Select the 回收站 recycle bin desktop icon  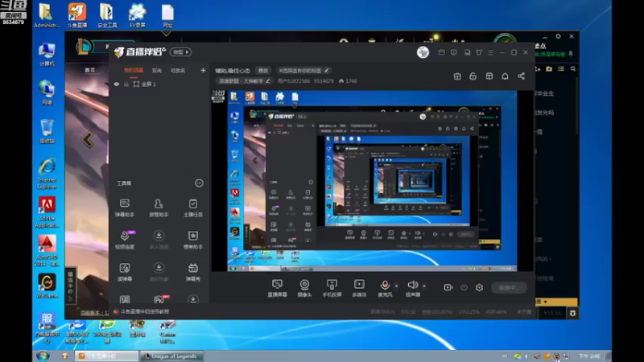click(x=47, y=131)
